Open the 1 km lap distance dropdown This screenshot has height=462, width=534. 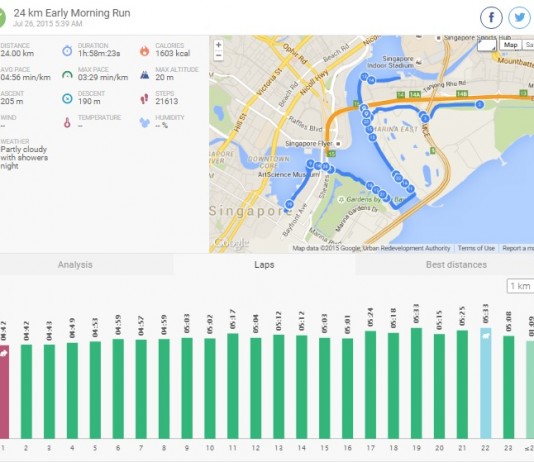point(520,286)
